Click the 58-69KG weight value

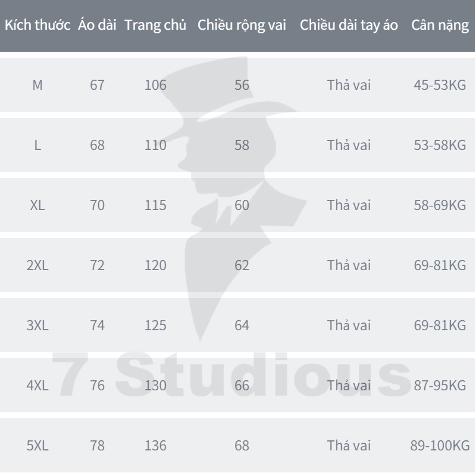click(x=440, y=205)
